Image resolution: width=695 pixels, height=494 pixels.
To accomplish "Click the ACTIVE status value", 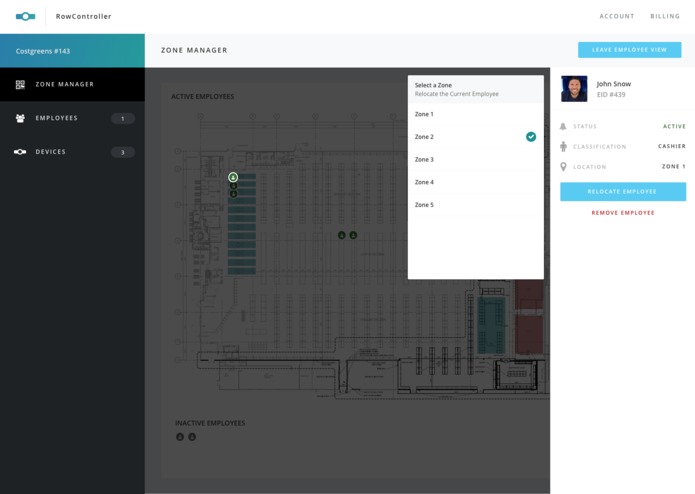I will [674, 126].
